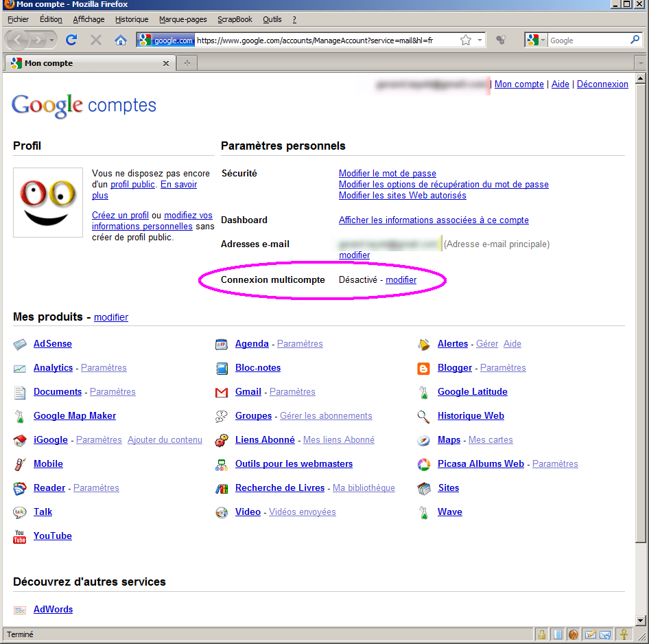649x644 pixels.
Task: Click the Agenda calendar icon
Action: (x=222, y=344)
